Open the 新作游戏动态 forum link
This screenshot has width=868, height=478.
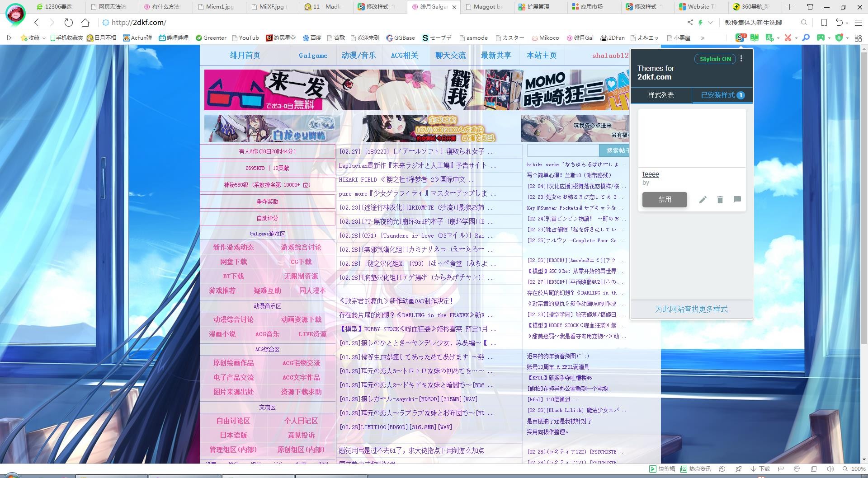(x=233, y=247)
